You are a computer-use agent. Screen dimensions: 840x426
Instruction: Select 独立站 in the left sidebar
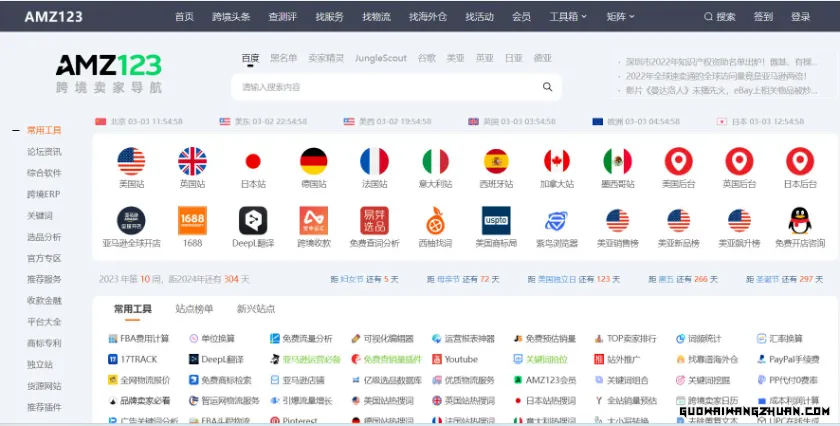40,364
